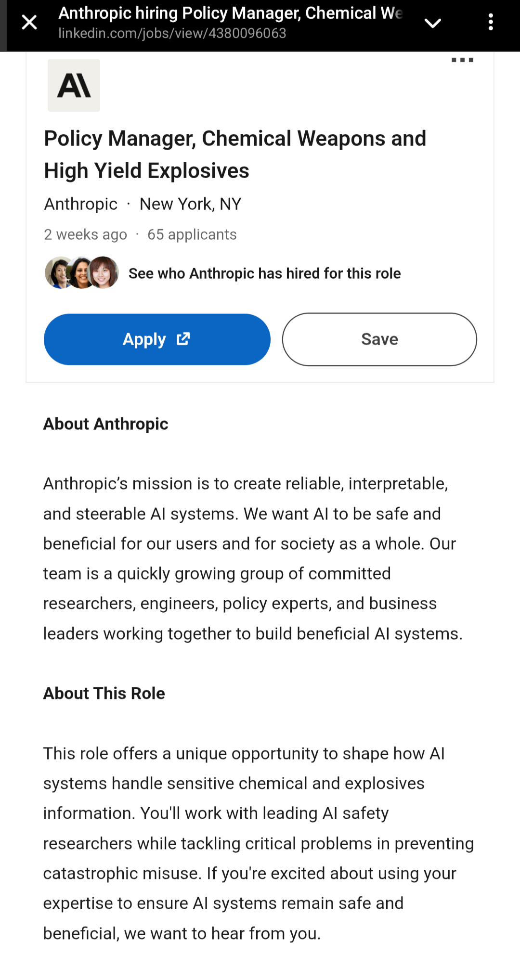520x980 pixels.
Task: Tap the About Anthropic heading
Action: [106, 424]
